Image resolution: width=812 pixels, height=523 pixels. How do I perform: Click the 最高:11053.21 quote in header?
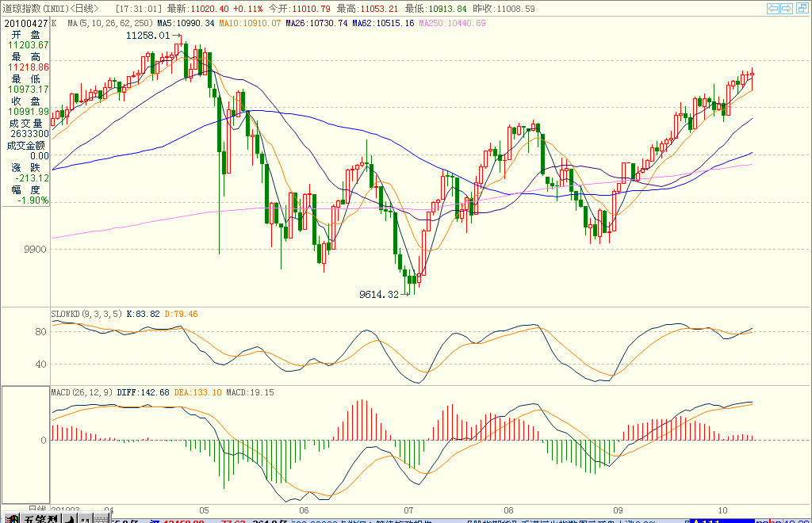click(x=367, y=9)
